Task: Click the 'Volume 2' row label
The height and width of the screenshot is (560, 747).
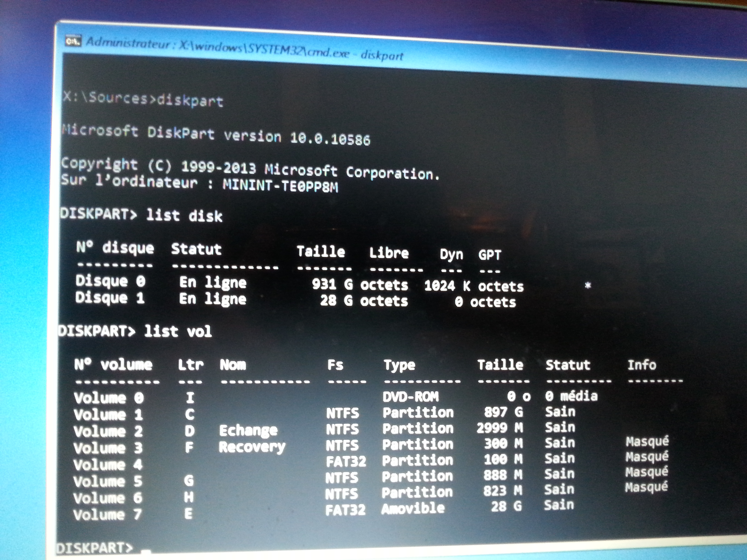Action: coord(108,431)
